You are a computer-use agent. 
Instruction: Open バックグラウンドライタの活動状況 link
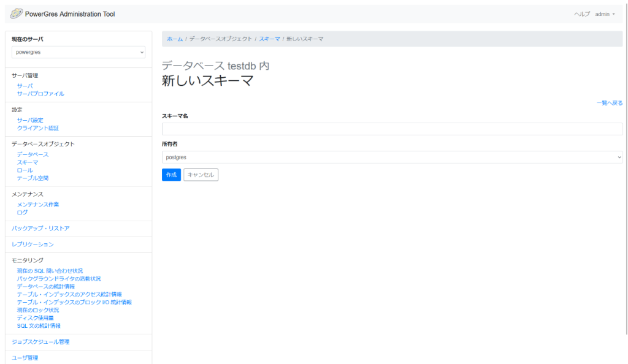pos(59,279)
